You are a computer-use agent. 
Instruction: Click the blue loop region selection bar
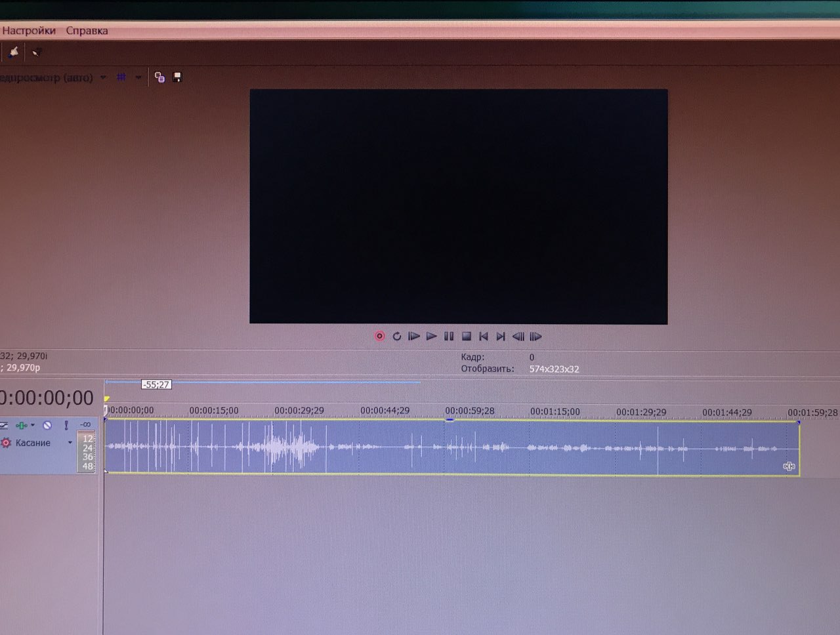[x=262, y=382]
